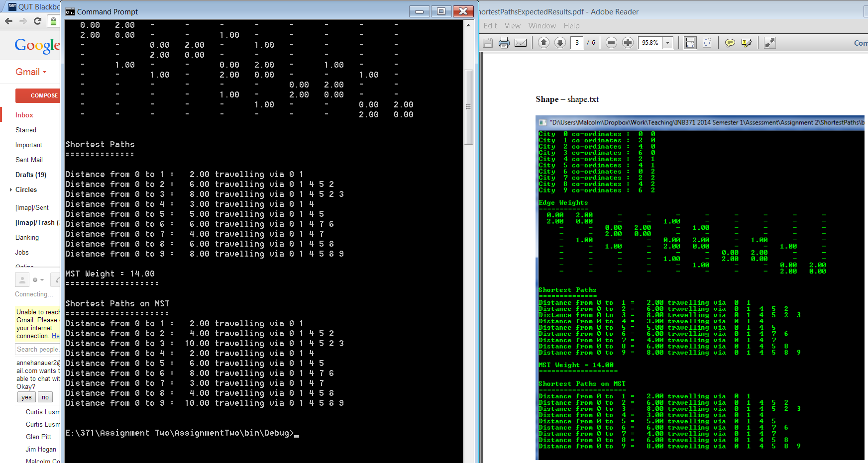Click the Comment pane label in Adobe Reader

[861, 43]
